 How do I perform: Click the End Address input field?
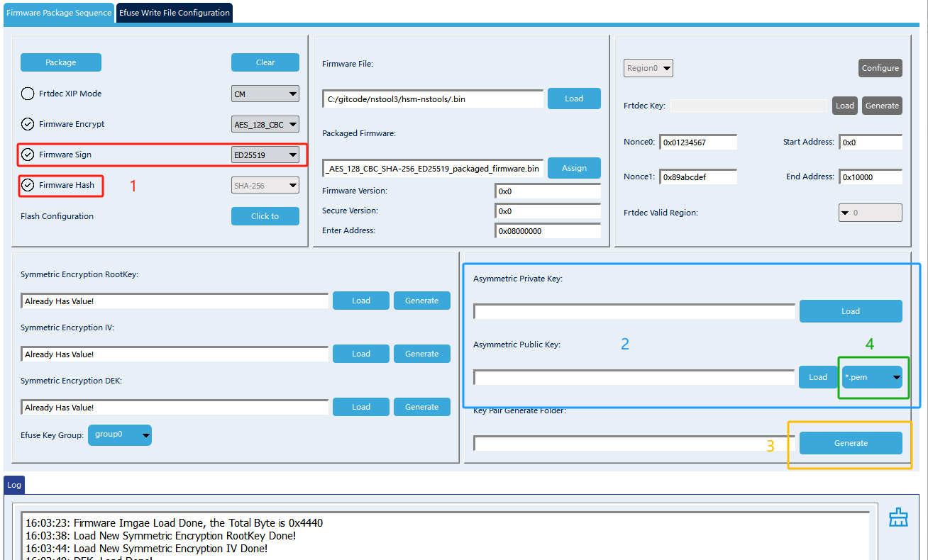pyautogui.click(x=871, y=177)
